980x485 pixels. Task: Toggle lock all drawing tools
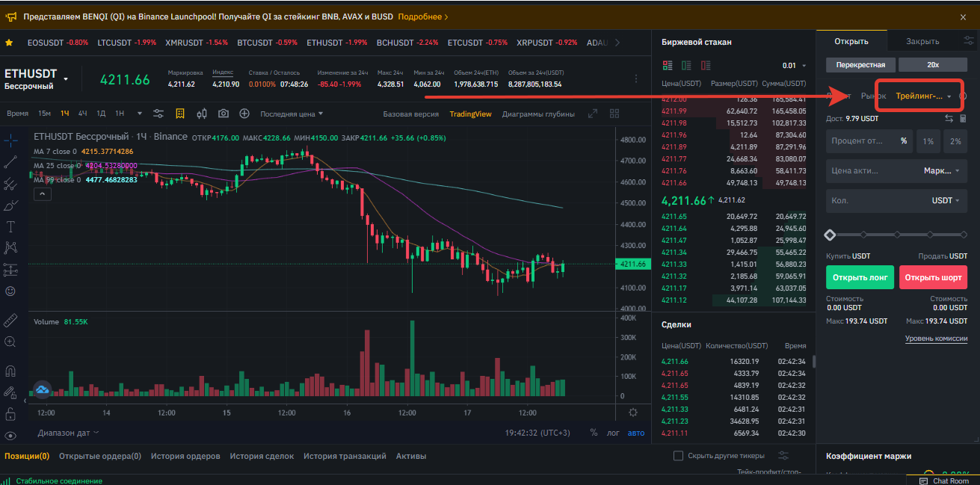[11, 413]
